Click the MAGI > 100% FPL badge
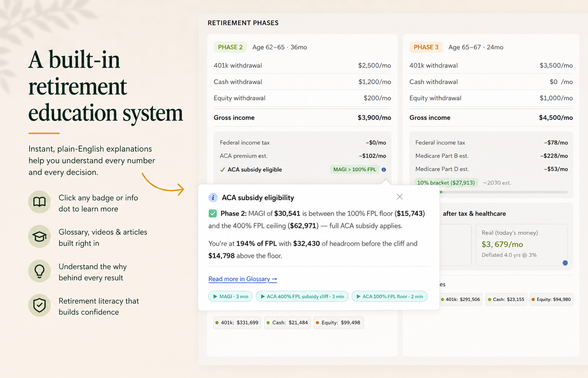Viewport: 588px width, 378px height. tap(355, 169)
